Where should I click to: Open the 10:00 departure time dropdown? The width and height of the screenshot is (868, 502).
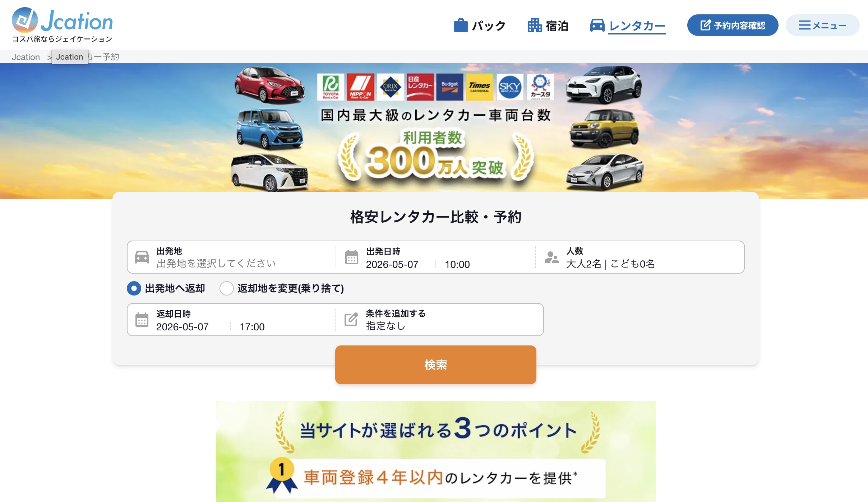457,265
